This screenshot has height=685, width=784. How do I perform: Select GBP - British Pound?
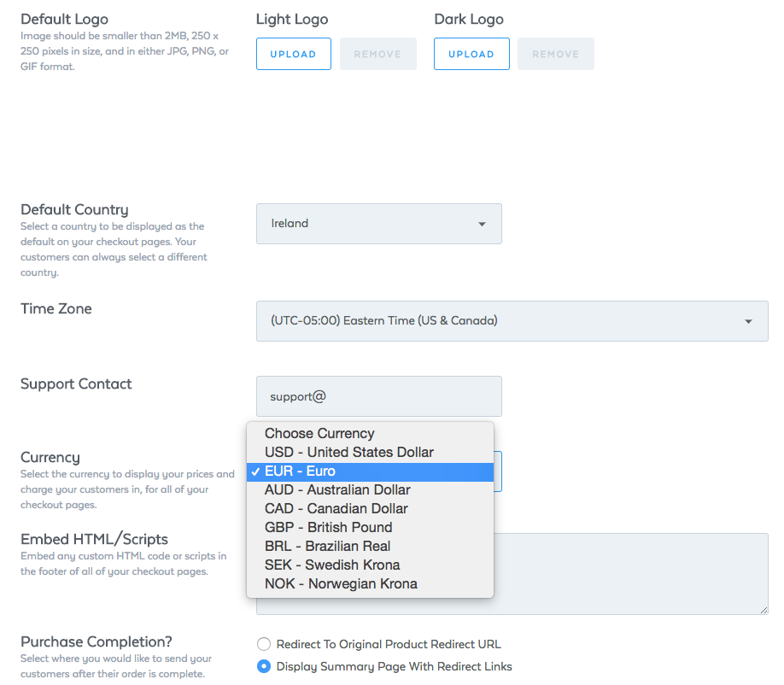click(370, 528)
